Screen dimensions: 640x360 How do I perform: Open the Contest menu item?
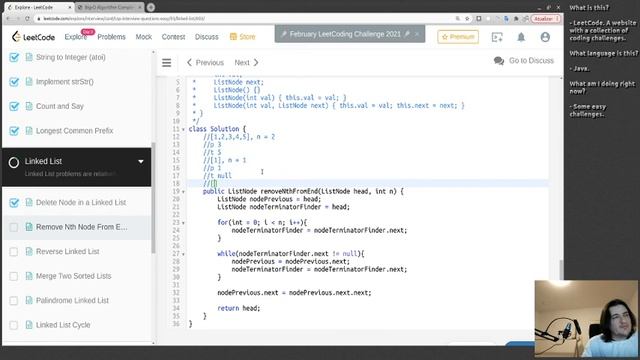[x=173, y=37]
